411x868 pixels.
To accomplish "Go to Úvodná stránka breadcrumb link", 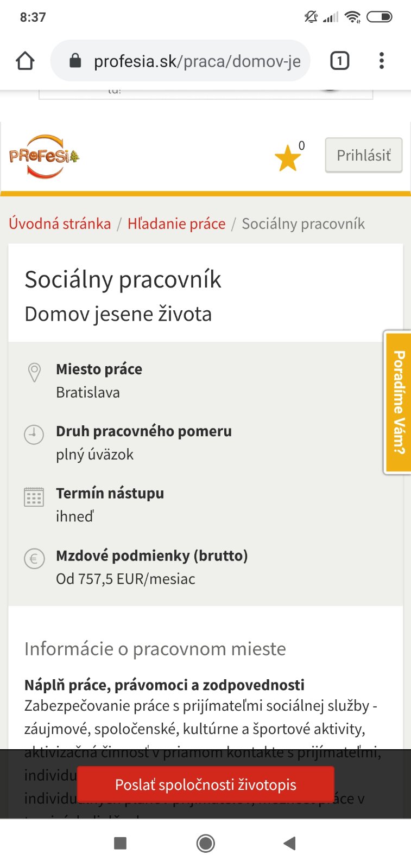I will (x=60, y=224).
